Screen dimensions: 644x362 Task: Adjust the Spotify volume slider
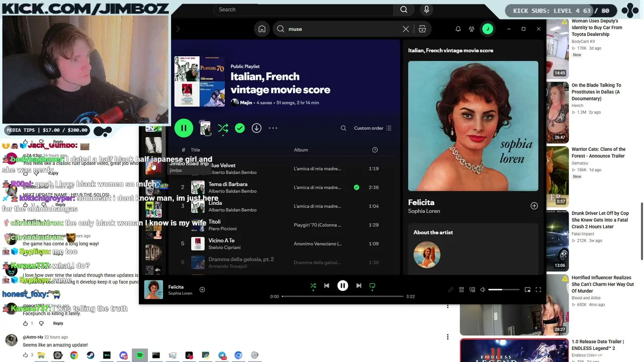point(503,290)
